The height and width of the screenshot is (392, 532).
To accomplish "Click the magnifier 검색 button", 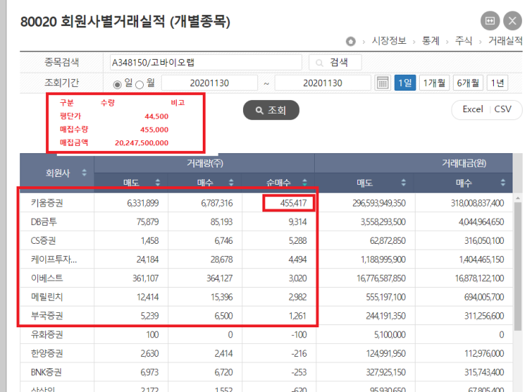I will (335, 63).
